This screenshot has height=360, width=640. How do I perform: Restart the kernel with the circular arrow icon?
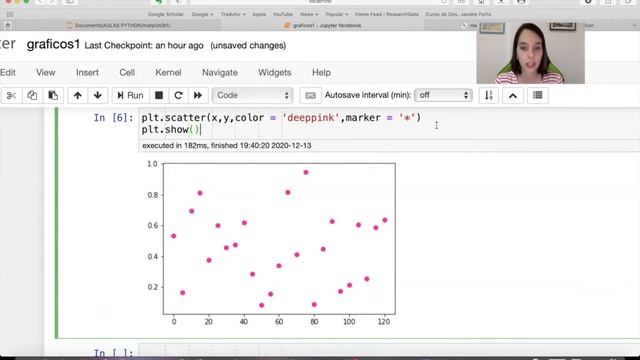pyautogui.click(x=178, y=96)
